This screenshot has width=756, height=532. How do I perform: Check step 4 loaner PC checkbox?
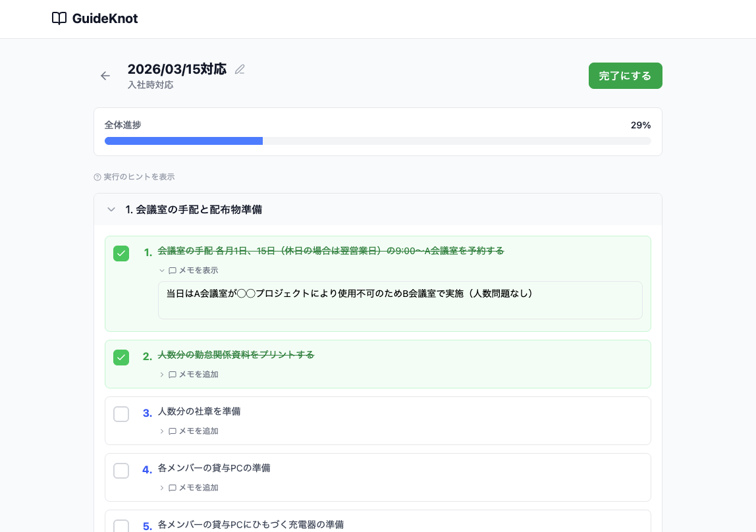(x=121, y=471)
